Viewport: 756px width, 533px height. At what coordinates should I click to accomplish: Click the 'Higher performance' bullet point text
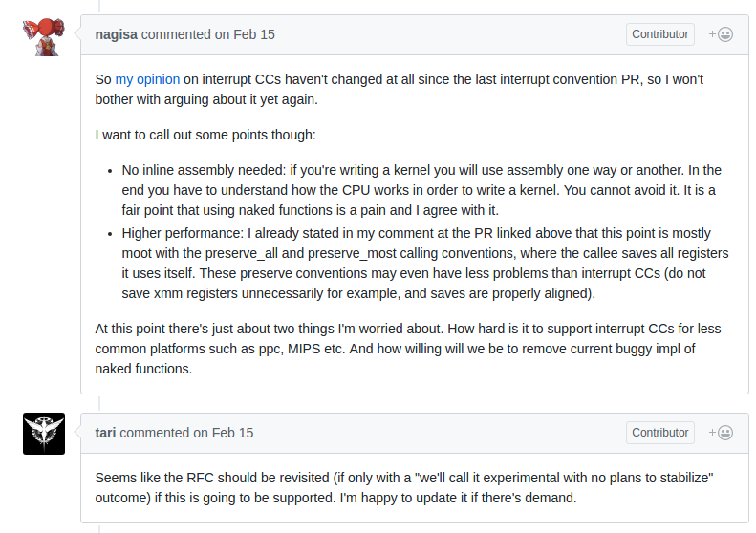pyautogui.click(x=425, y=263)
